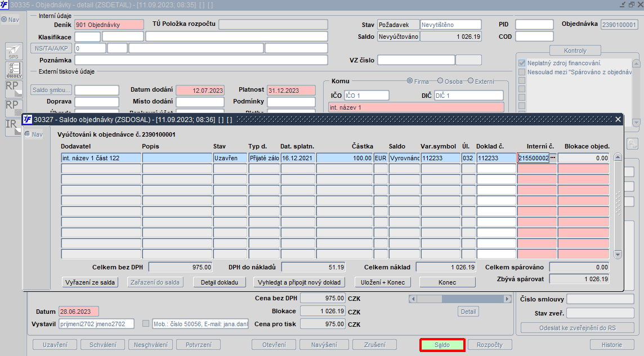Open Detail dokladu

click(220, 282)
